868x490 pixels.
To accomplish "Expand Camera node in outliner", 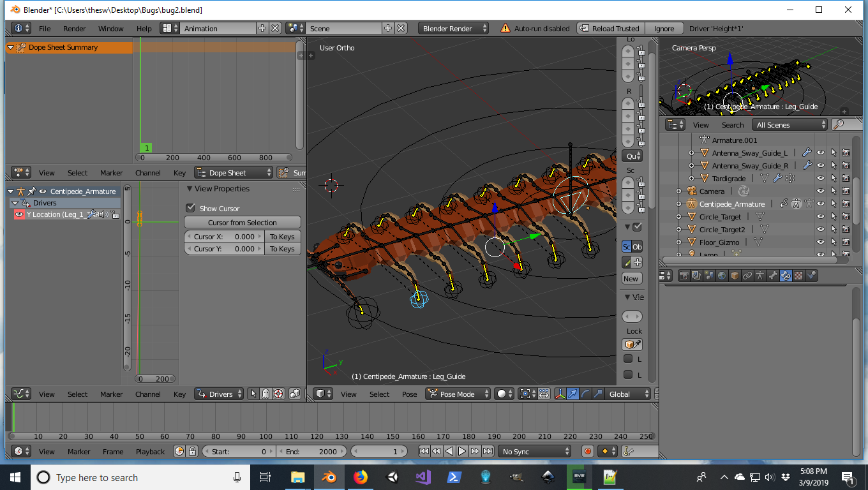I will click(679, 191).
